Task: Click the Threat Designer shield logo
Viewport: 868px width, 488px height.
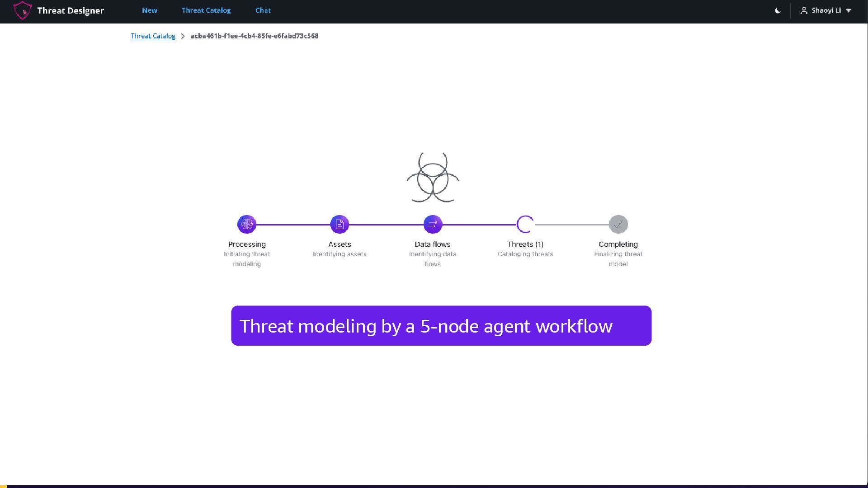Action: (x=22, y=10)
